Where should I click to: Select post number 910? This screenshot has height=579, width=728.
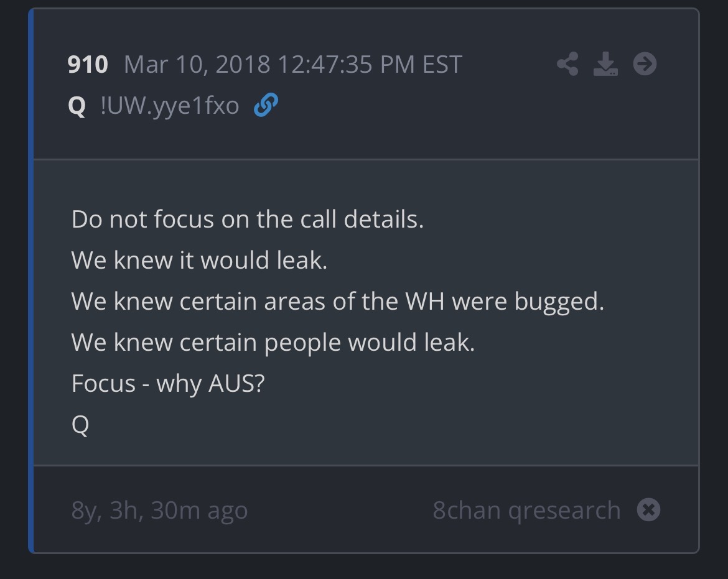88,65
